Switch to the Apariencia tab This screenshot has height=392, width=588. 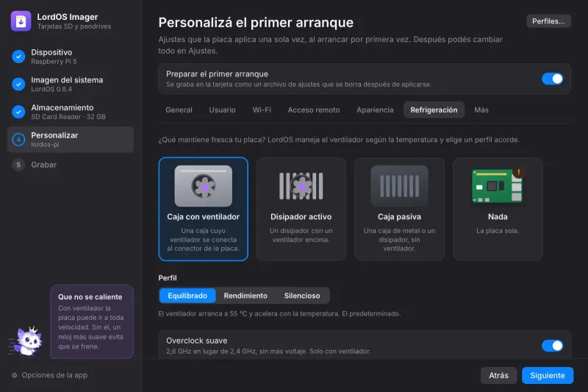(375, 110)
